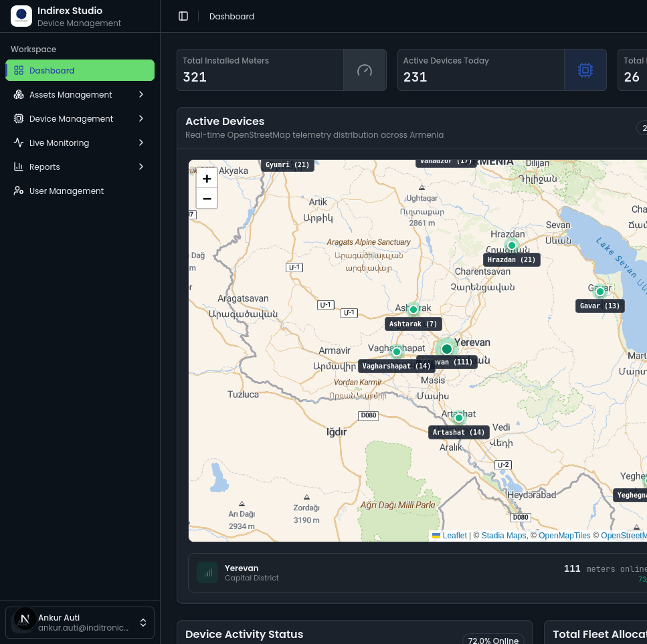Click the User Management person icon
This screenshot has width=647, height=644.
tap(19, 191)
